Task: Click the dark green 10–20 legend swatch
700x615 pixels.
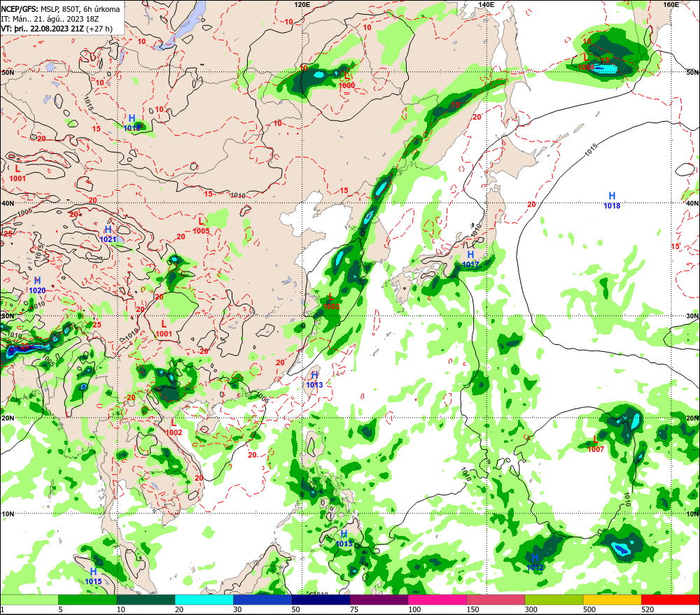Action: [x=146, y=600]
